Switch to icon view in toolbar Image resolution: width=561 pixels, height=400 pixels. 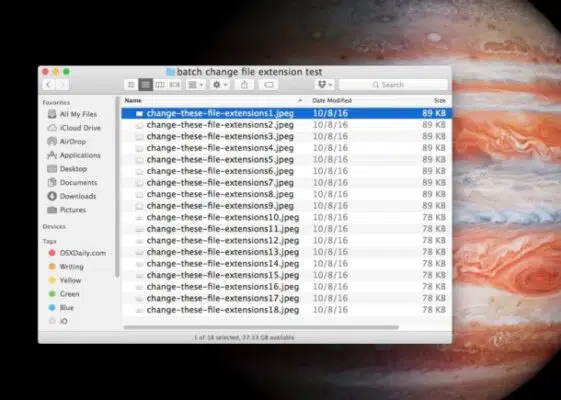(131, 85)
